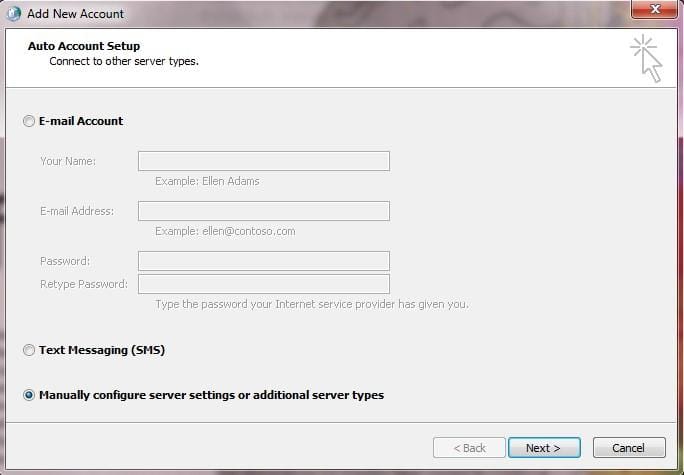Click the 'Retype Password:' label
Image resolution: width=684 pixels, height=475 pixels.
pos(84,284)
